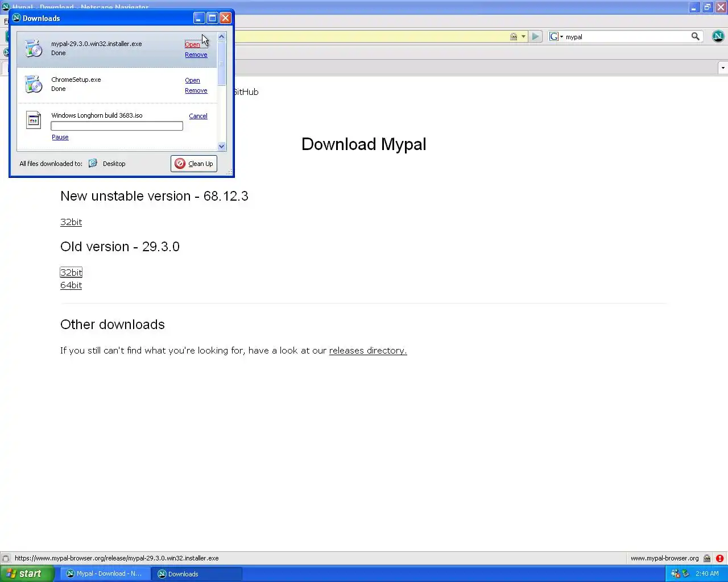Click the status bar page icon
The height and width of the screenshot is (582, 728).
pyautogui.click(x=6, y=558)
